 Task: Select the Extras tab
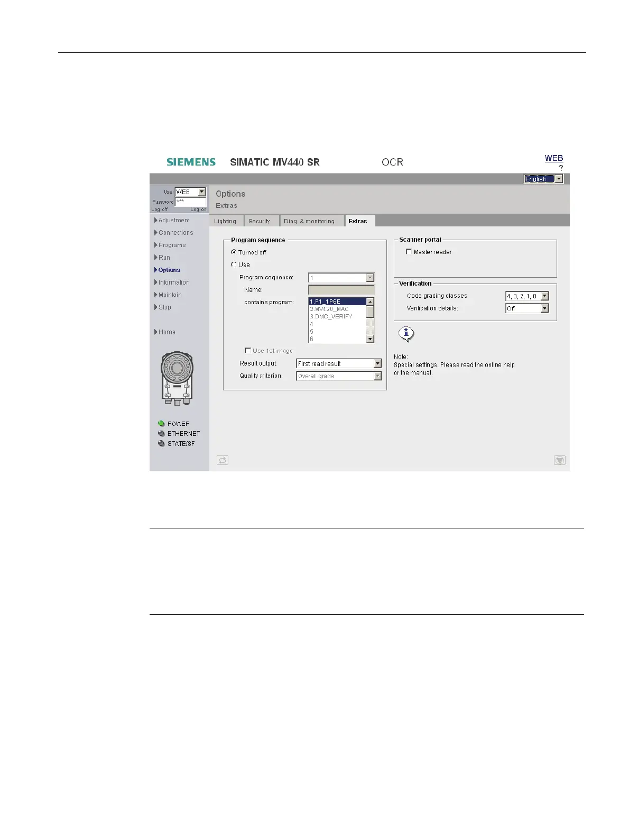tap(360, 221)
